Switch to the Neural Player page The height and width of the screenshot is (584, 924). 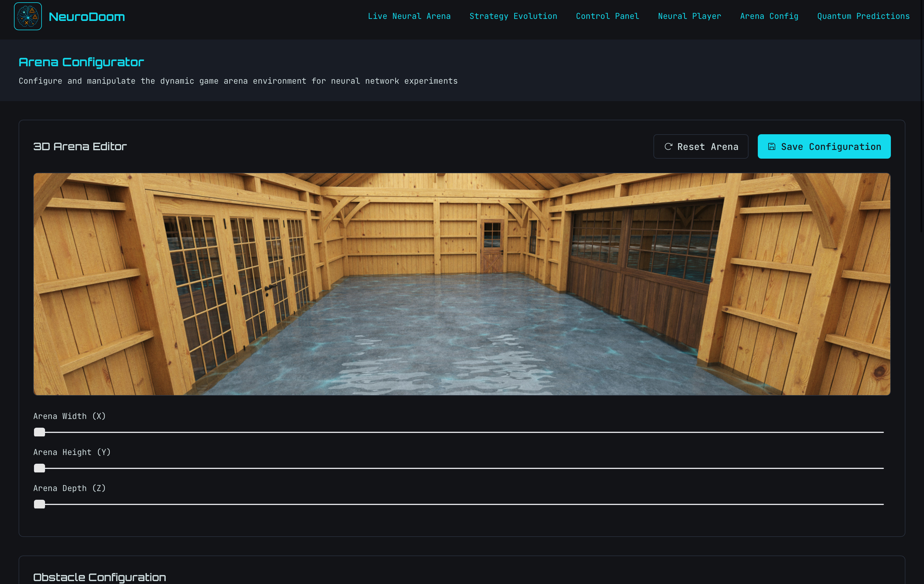(x=689, y=16)
